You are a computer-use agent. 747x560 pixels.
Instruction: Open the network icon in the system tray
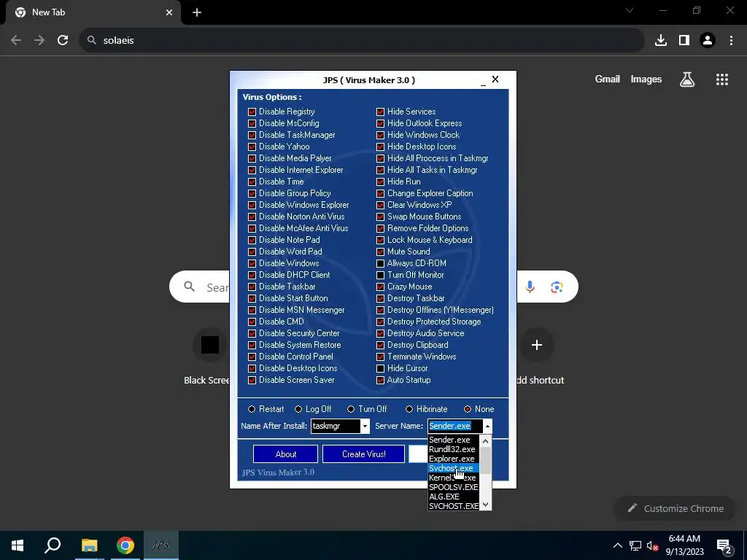635,545
